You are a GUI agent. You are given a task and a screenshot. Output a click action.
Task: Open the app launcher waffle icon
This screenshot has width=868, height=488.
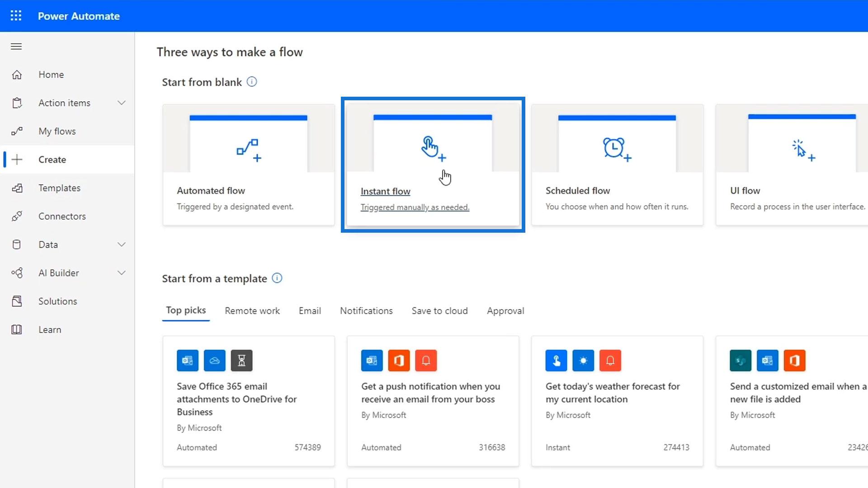(x=16, y=16)
